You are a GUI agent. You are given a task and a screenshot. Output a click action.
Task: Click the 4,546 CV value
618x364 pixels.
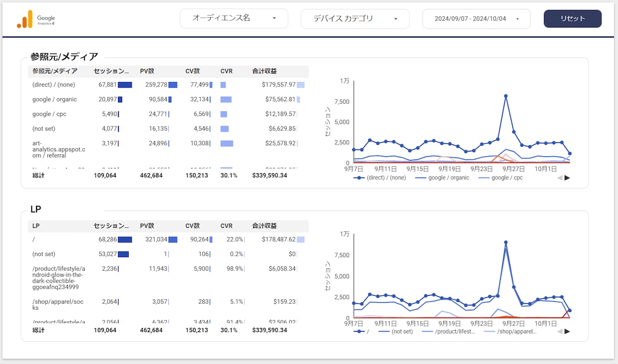pyautogui.click(x=201, y=129)
